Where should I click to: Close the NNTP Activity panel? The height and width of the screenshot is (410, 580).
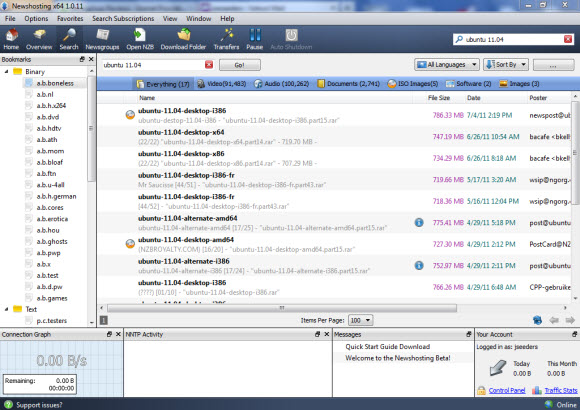click(x=327, y=334)
